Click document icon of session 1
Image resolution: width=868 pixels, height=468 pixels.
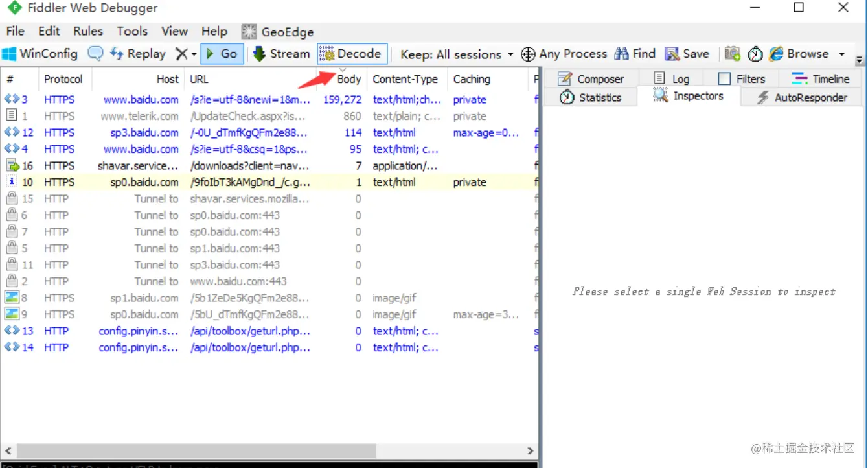click(x=12, y=116)
